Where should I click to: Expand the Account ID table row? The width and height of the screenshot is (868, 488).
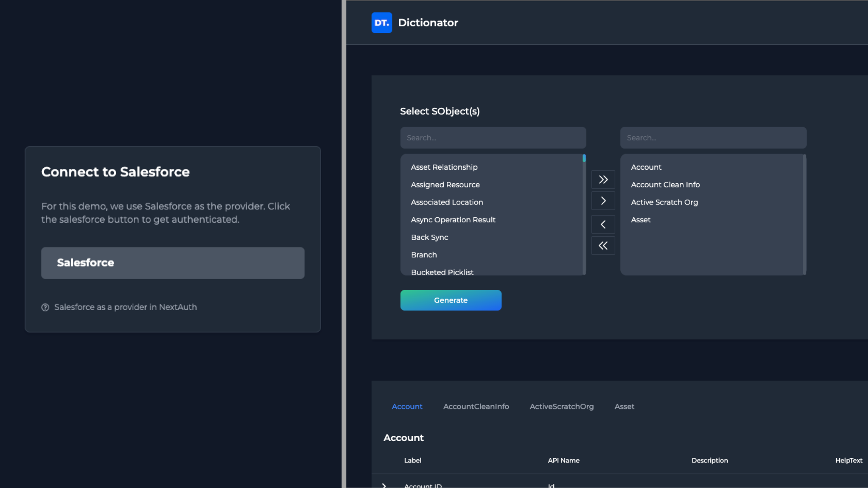click(384, 485)
